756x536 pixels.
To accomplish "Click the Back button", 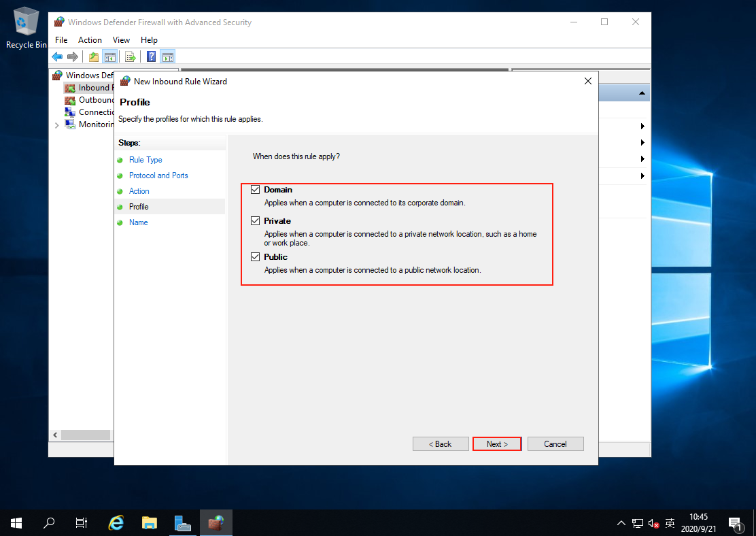I will click(441, 444).
